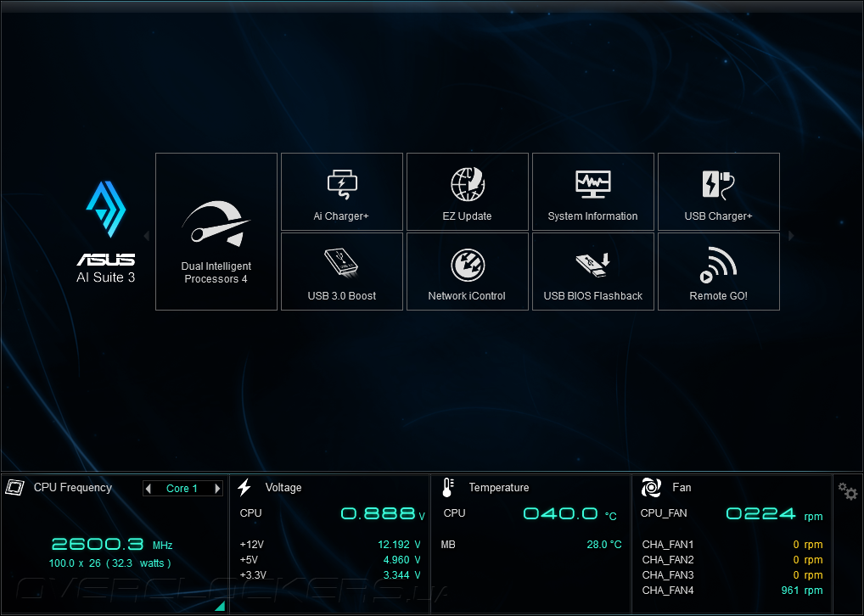Screen dimensions: 864x616
Task: Click CPU temperature value 040.0 °C
Action: [569, 513]
